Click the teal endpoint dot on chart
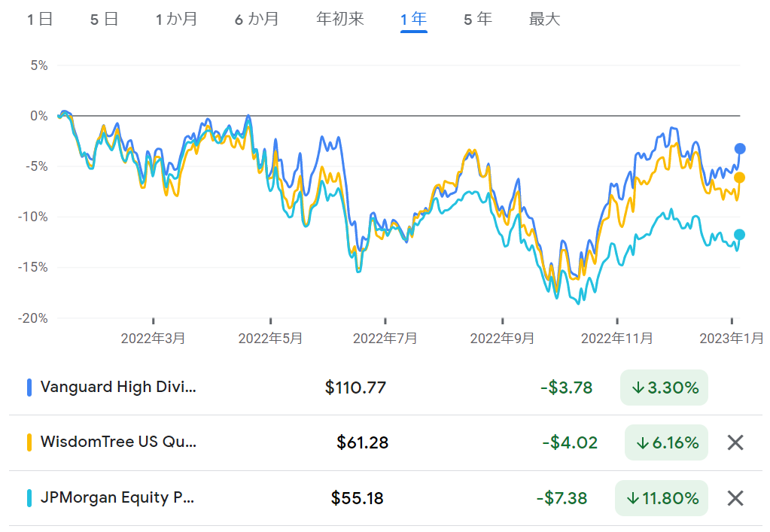770x532 pixels. (739, 235)
